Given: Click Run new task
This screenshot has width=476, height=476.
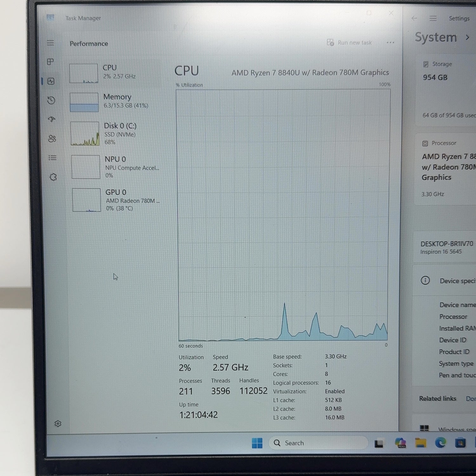Looking at the screenshot, I should pos(349,43).
